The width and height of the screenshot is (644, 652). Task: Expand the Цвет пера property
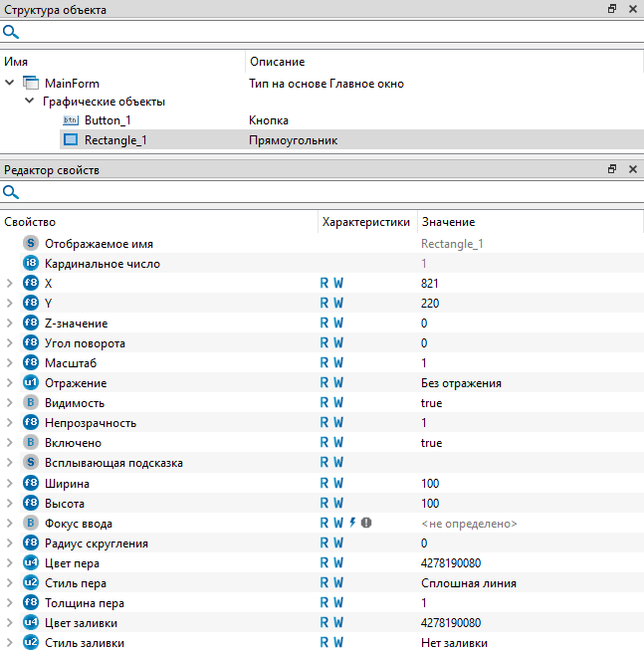click(10, 563)
